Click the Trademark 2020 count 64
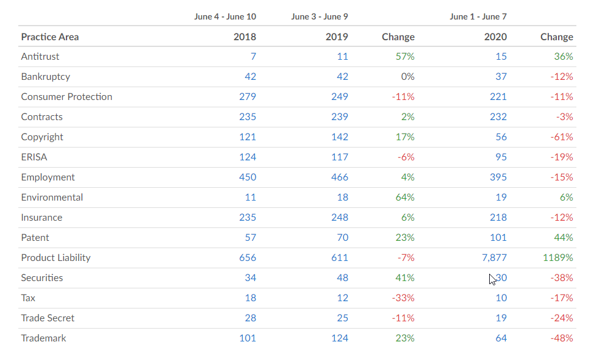This screenshot has width=602, height=364. [501, 338]
